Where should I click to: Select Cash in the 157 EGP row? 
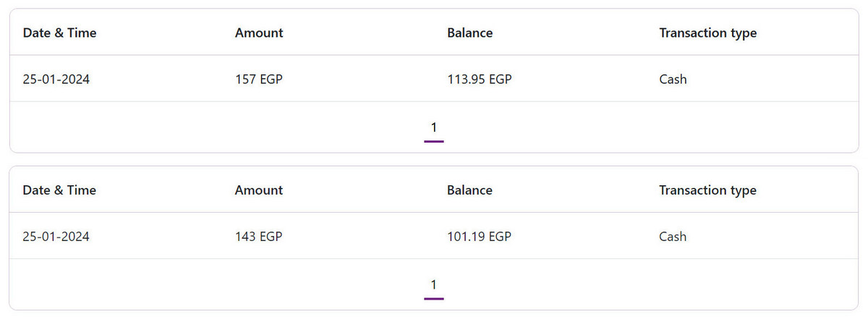pyautogui.click(x=673, y=80)
